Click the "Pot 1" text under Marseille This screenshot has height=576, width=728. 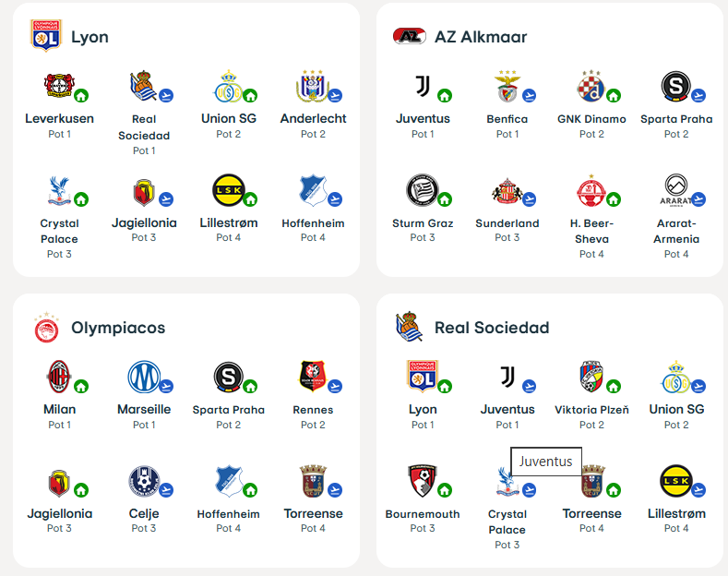click(144, 425)
